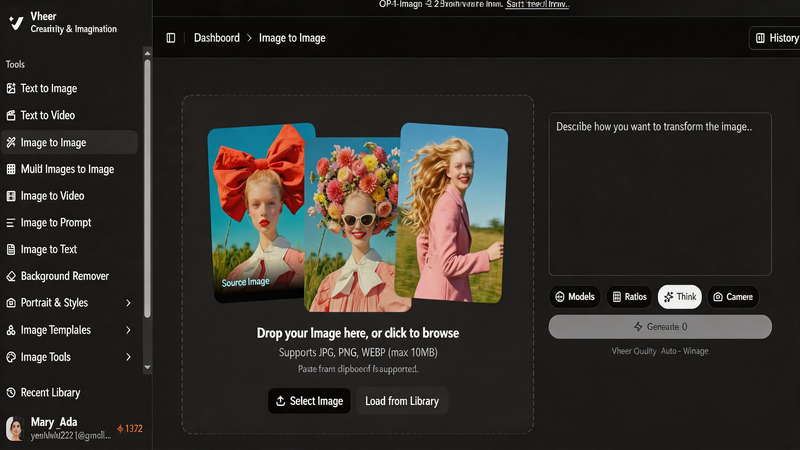Click the sidebar collapse icon beside Dashboard
This screenshot has width=800, height=450.
171,38
